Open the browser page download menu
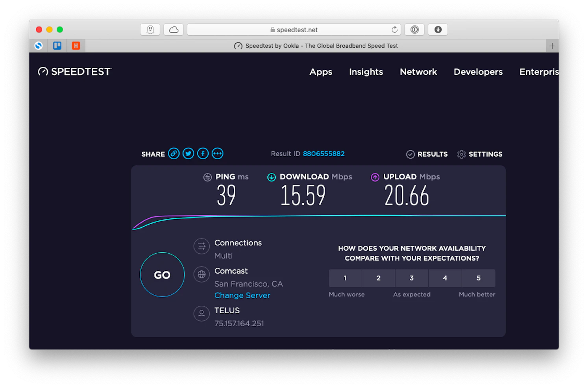 coord(438,29)
